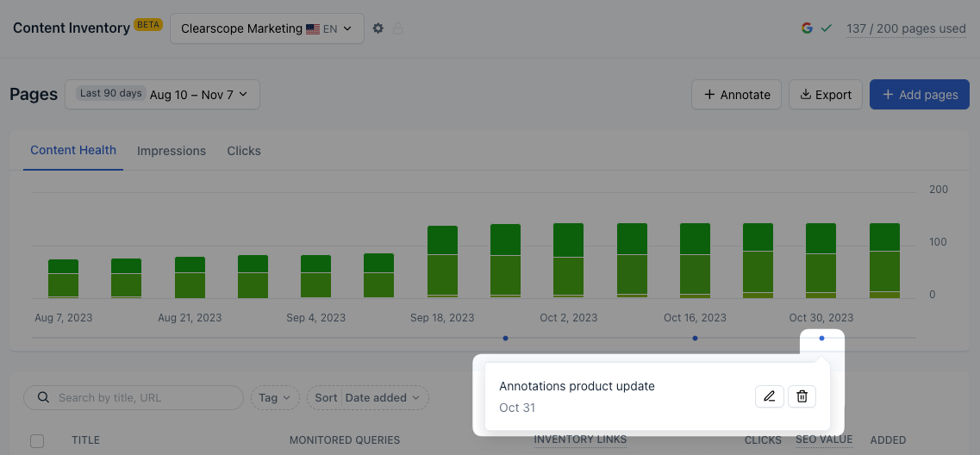
Task: Click the lock icon in header
Action: coord(397,28)
